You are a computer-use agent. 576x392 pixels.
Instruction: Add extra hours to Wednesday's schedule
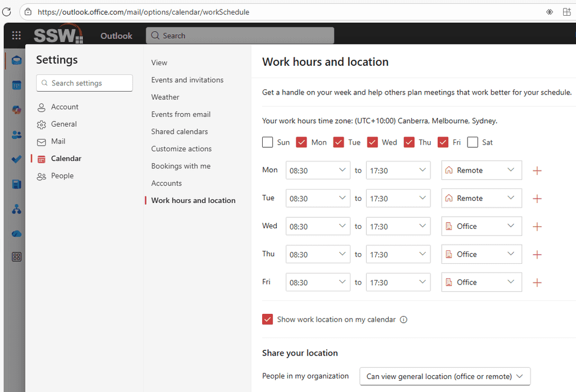point(537,226)
